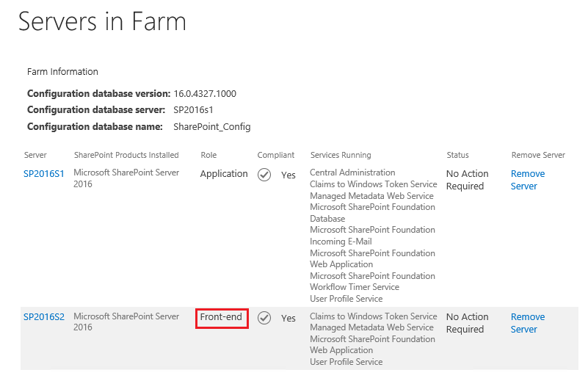Screen dimensions: 588x381
Task: Click Managed Metadata Web Service for SP2016S1
Action: tap(371, 196)
